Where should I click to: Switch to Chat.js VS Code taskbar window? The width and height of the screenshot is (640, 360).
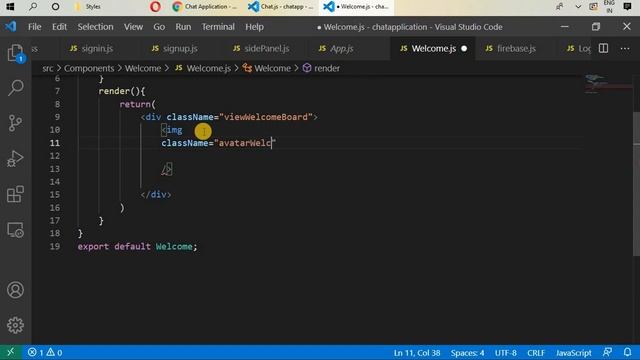coord(280,7)
